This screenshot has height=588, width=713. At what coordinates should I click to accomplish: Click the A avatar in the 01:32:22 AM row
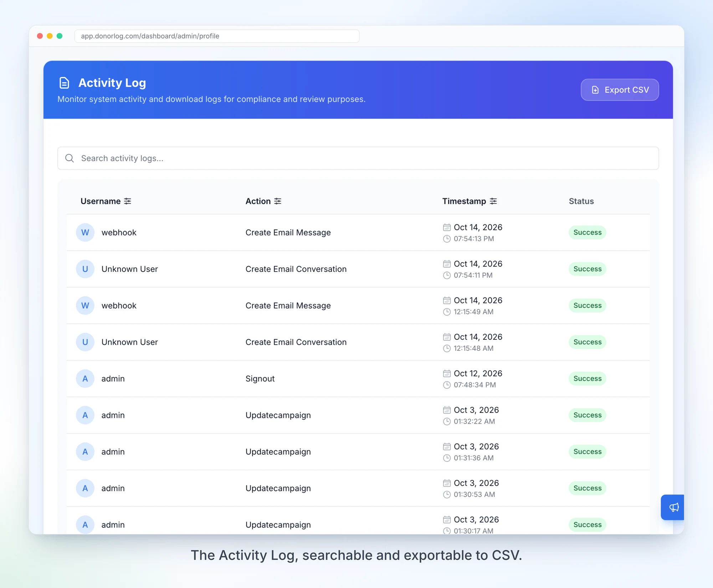pos(85,415)
